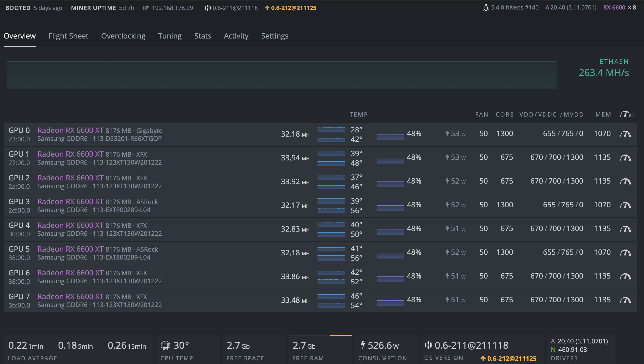Click the Settings navigation button
Image resolution: width=644 pixels, height=364 pixels.
click(274, 36)
